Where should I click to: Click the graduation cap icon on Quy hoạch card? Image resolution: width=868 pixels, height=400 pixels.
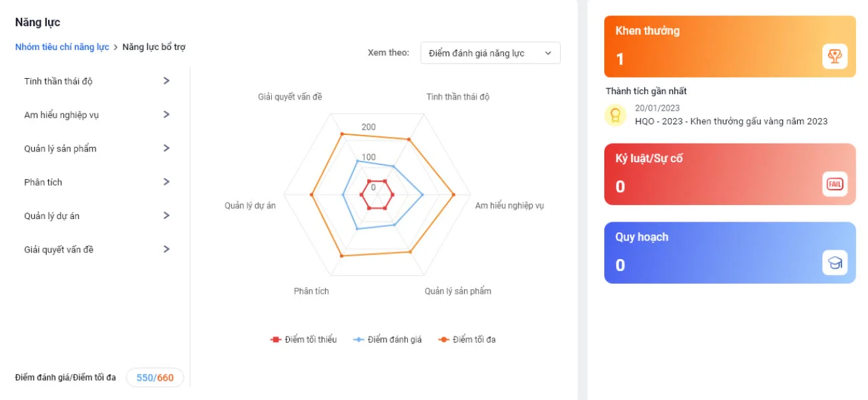tap(835, 263)
